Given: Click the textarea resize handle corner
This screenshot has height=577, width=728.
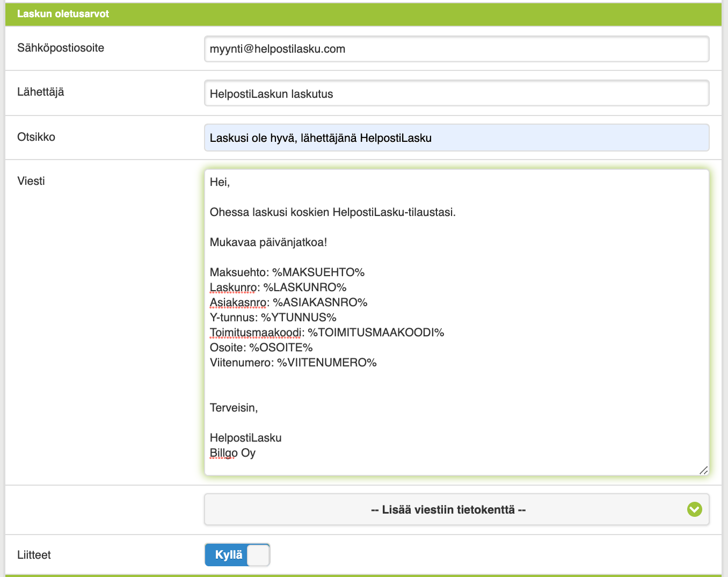Looking at the screenshot, I should tap(704, 470).
